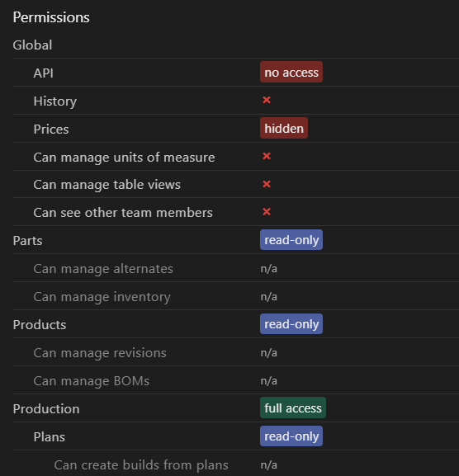Click the Plans read-only badge
Screen dimensions: 459x476
click(291, 436)
